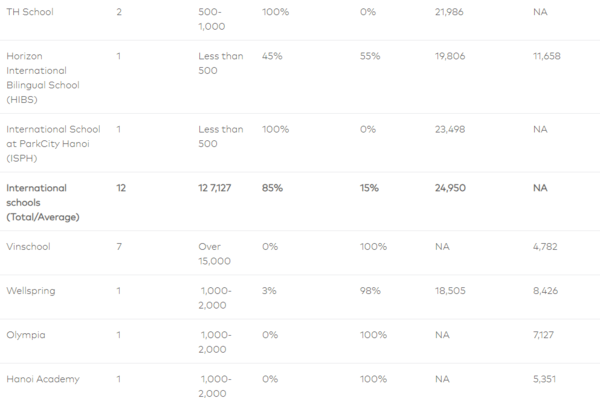Select the Hanoi Academy row name
Image resolution: width=600 pixels, height=398 pixels.
(43, 379)
